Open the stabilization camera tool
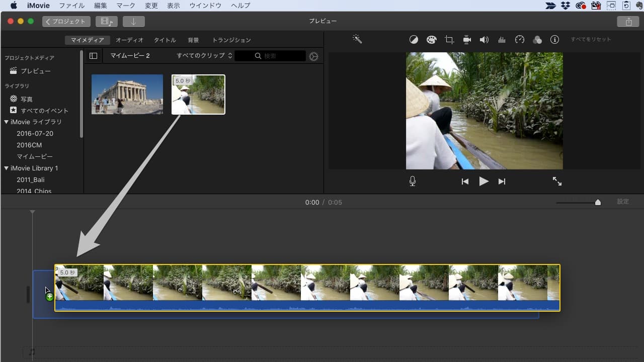This screenshot has height=362, width=644. click(x=467, y=40)
